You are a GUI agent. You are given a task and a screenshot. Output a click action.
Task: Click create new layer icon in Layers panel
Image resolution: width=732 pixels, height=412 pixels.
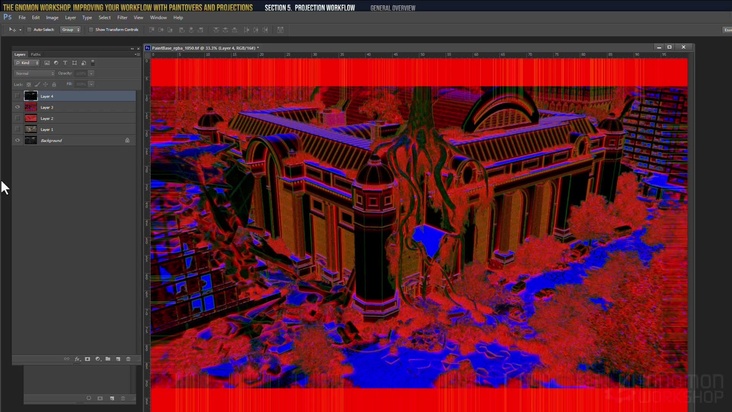(x=118, y=359)
